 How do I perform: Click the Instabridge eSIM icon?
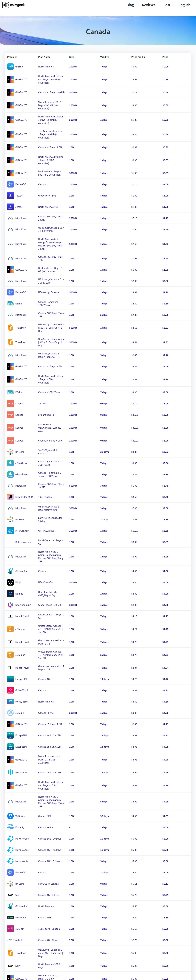click(10, 497)
